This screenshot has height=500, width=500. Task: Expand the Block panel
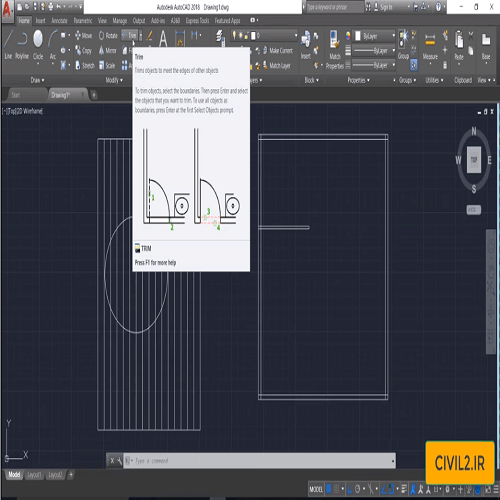pyautogui.click(x=312, y=80)
